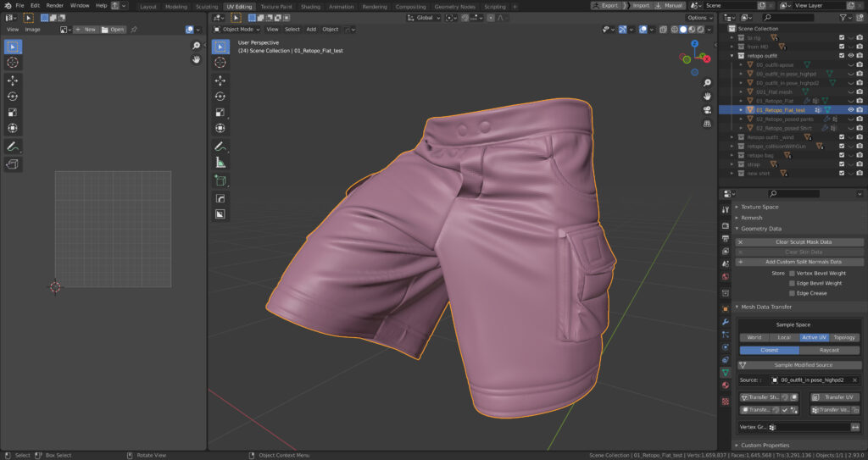Click the Add Cube tool icon
This screenshot has height=460, width=868.
point(220,180)
